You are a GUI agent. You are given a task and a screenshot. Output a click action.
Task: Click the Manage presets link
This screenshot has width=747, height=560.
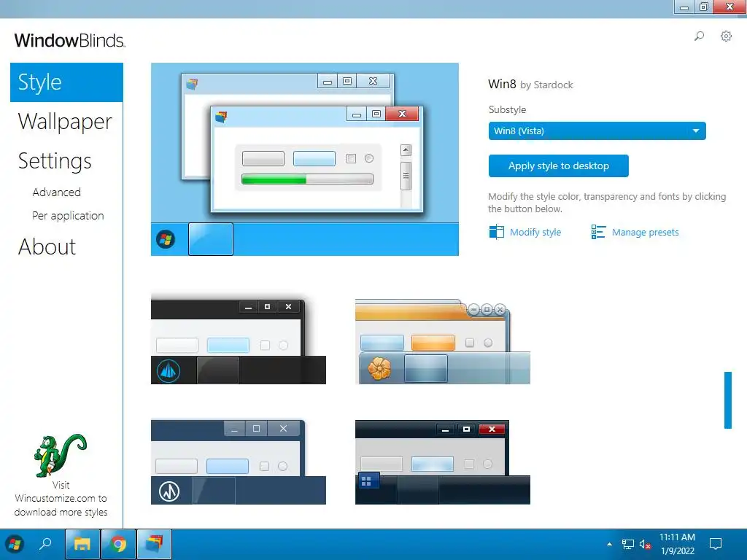click(x=645, y=233)
